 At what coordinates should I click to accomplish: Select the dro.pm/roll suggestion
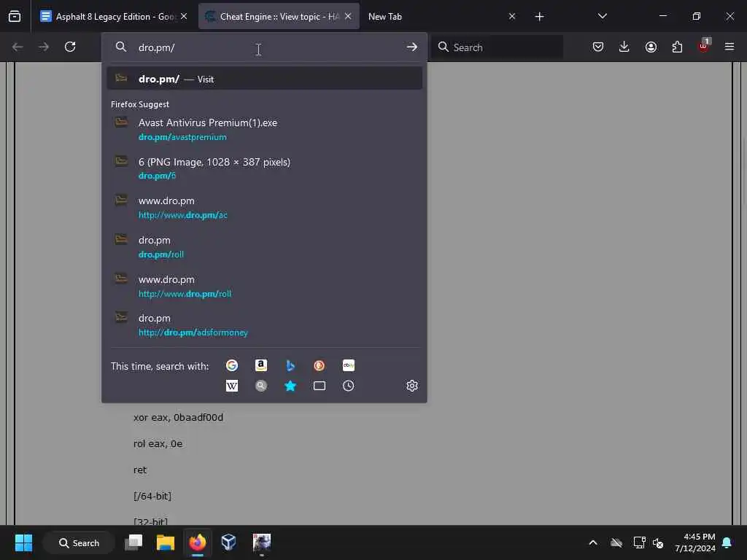pyautogui.click(x=264, y=246)
